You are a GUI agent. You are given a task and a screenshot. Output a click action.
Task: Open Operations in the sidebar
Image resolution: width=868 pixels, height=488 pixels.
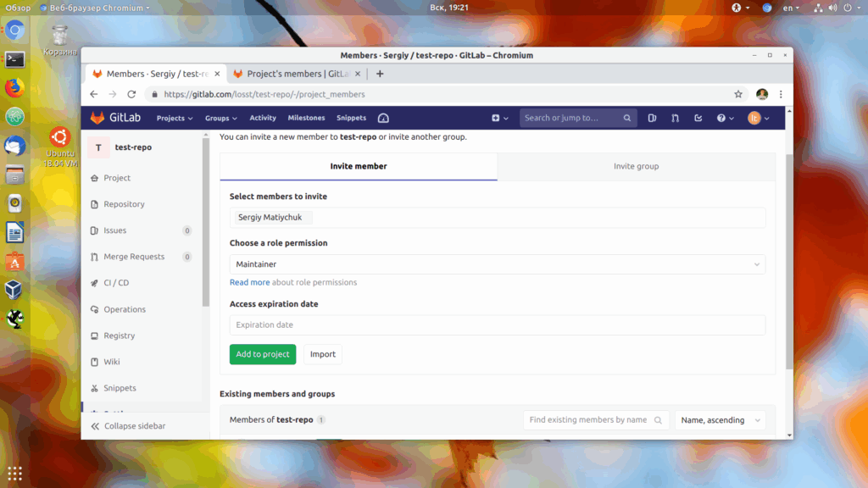125,309
